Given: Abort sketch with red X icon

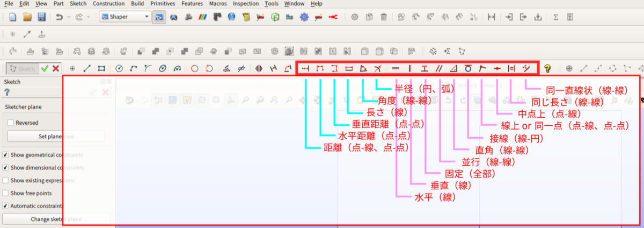Looking at the screenshot, I should (x=55, y=68).
